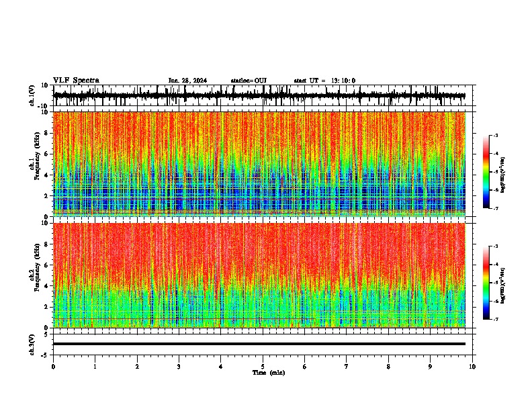The height and width of the screenshot is (411, 532).
Task: Click the time axis tick label 10
Action: 472,367
